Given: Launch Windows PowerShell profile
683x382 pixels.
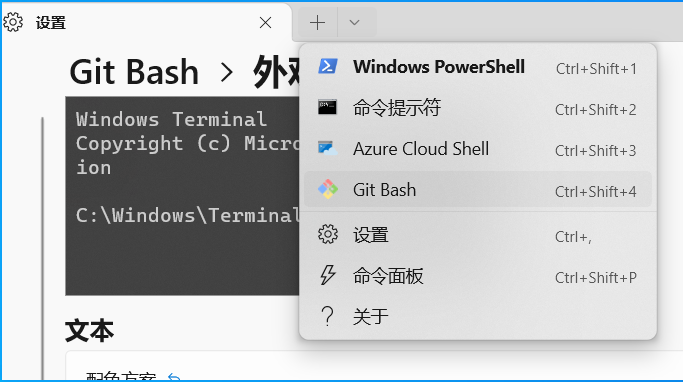Looking at the screenshot, I should click(x=478, y=67).
